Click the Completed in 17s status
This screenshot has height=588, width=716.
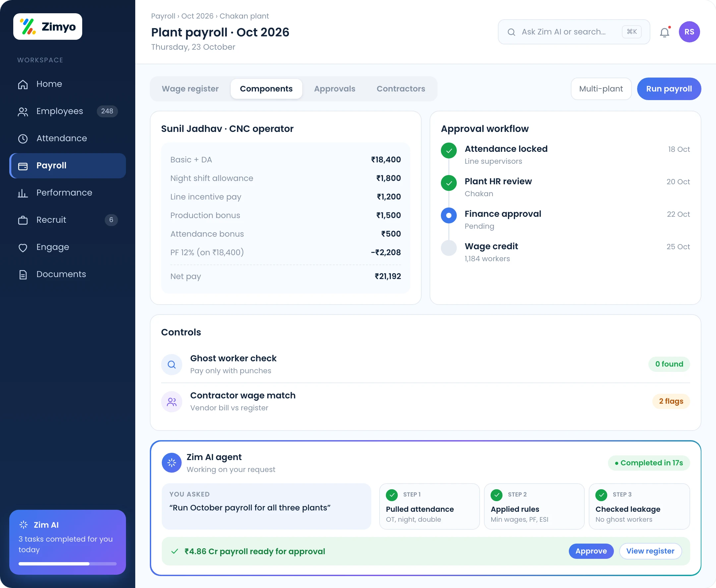coord(649,463)
